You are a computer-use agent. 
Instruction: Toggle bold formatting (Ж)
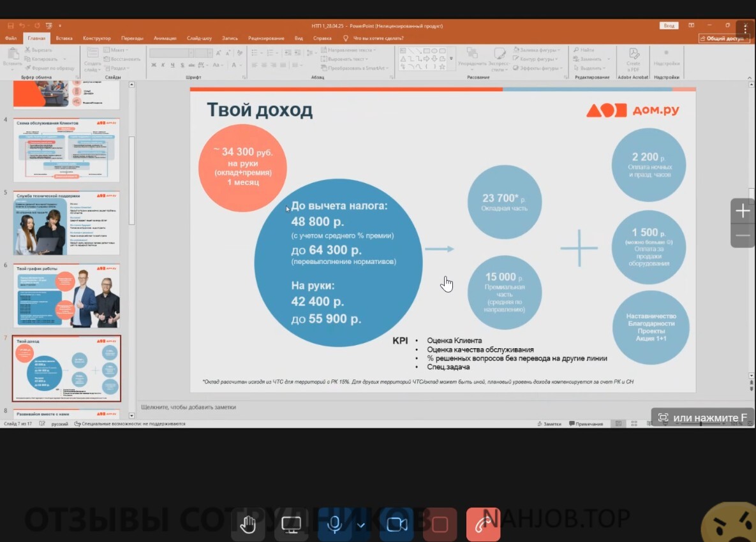154,65
